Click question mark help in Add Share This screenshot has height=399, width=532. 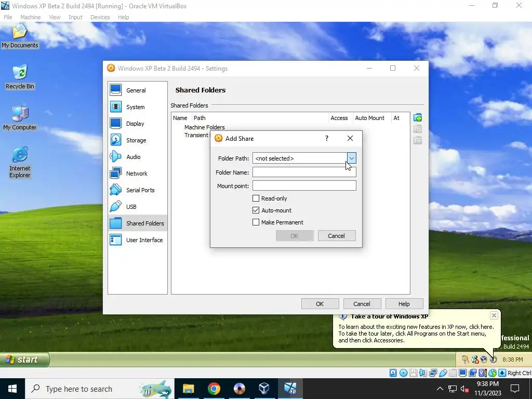pos(327,138)
